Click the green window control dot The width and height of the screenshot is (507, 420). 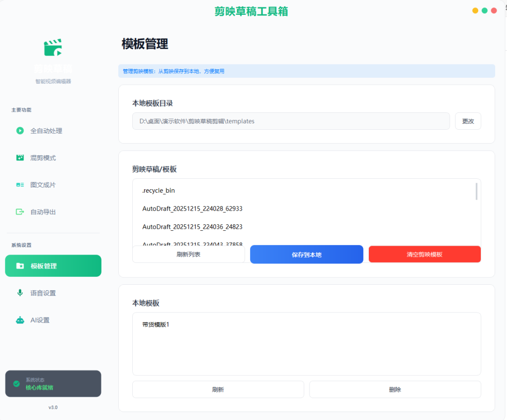pyautogui.click(x=484, y=11)
